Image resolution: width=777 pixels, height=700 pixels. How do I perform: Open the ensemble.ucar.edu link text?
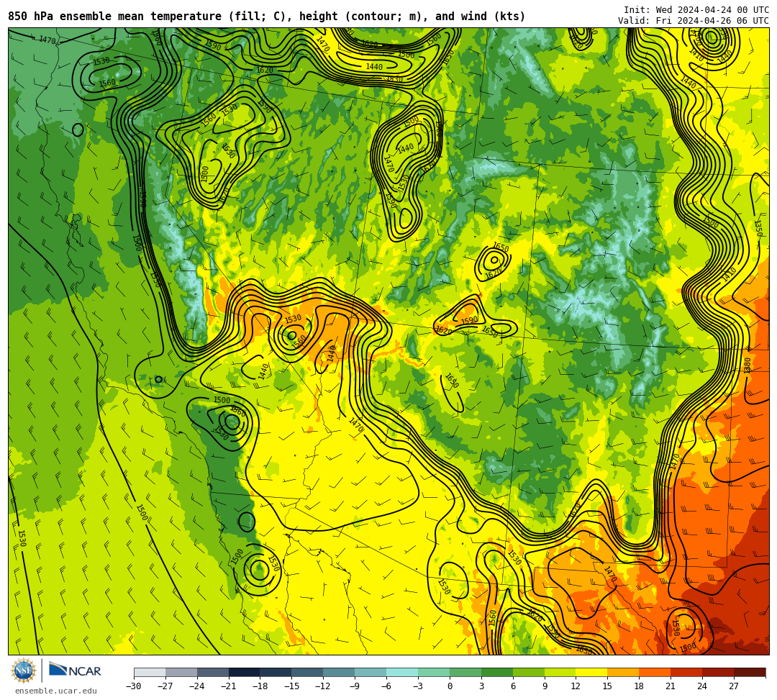tap(55, 691)
